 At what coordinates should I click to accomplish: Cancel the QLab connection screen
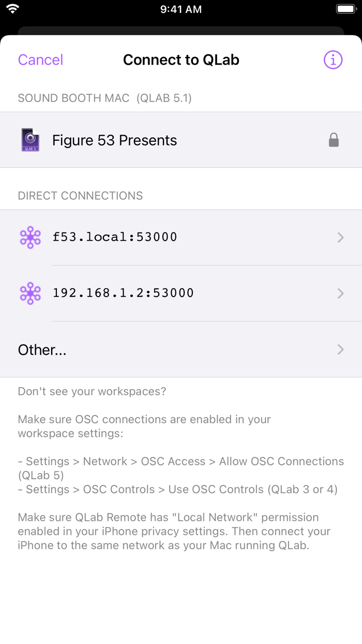pyautogui.click(x=40, y=60)
